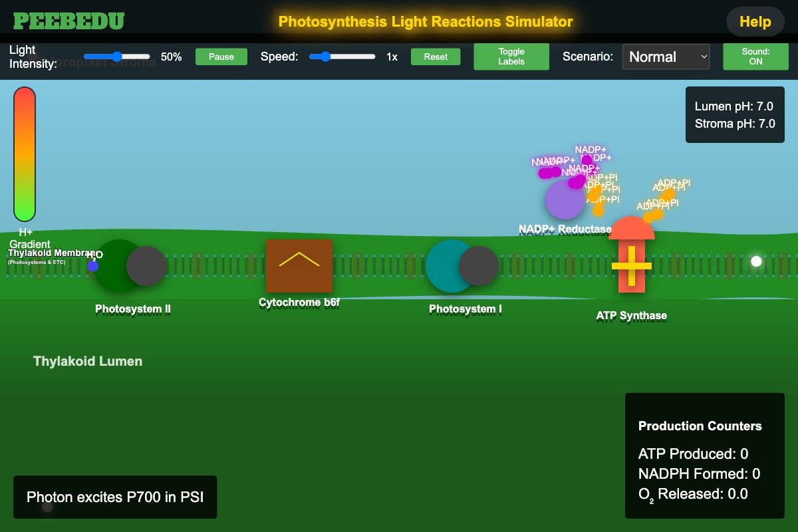The image size is (798, 532).
Task: Toggle Sound off using Sound: ON button
Action: 755,56
